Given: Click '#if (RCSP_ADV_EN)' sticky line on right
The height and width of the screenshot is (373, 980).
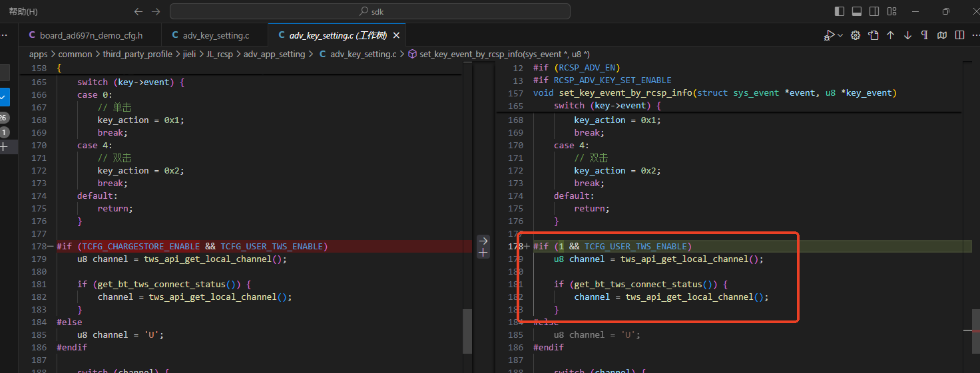Looking at the screenshot, I should point(577,67).
